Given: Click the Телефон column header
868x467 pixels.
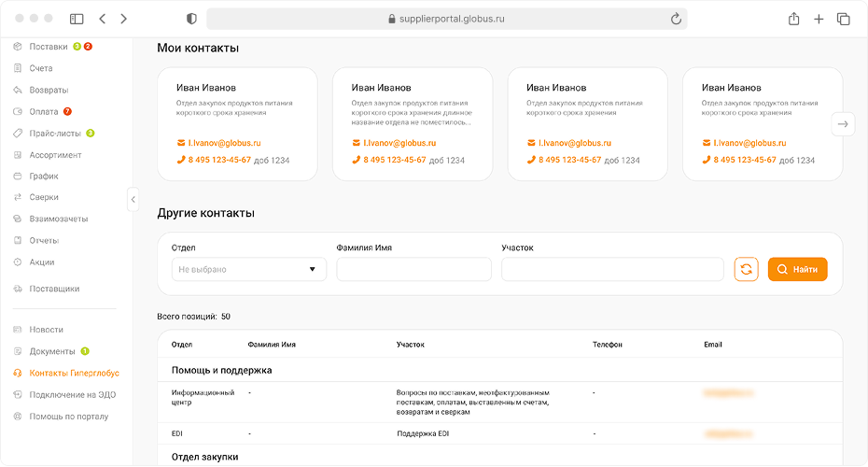Looking at the screenshot, I should [x=608, y=345].
